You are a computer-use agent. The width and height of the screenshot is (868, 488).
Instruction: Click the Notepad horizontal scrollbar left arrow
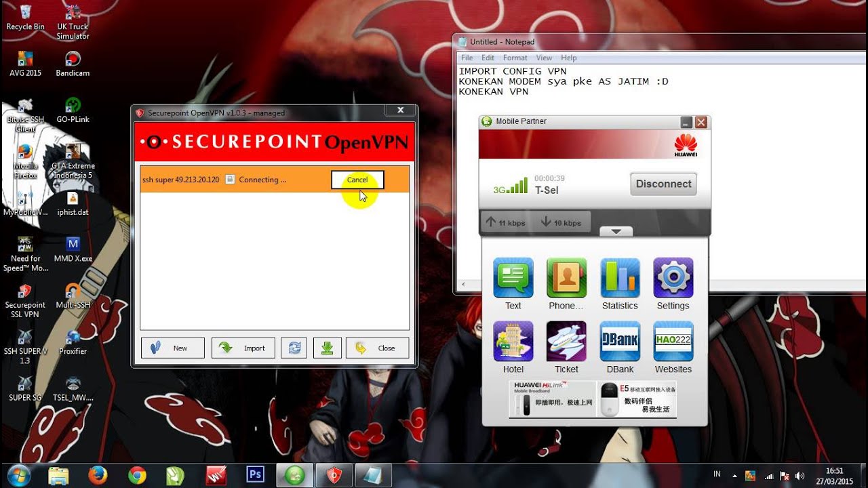(465, 285)
